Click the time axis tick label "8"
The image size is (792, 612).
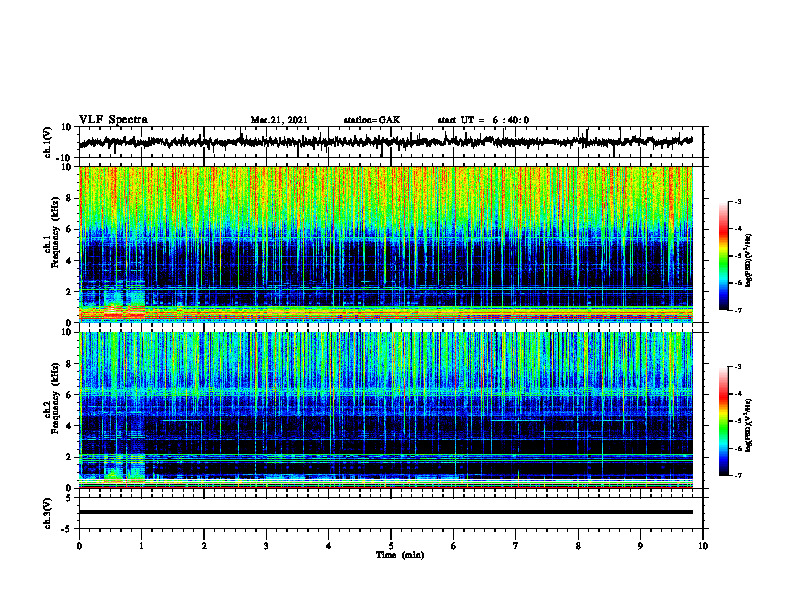click(x=578, y=546)
